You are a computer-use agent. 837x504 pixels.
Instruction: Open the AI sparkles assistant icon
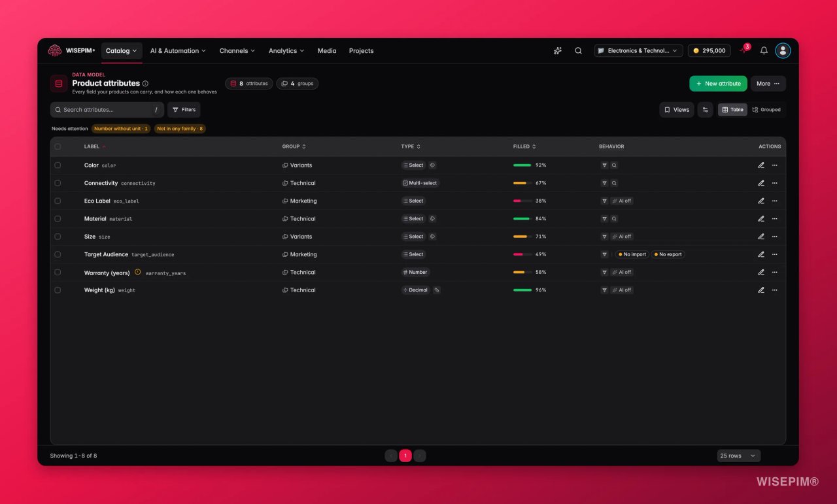(x=558, y=50)
